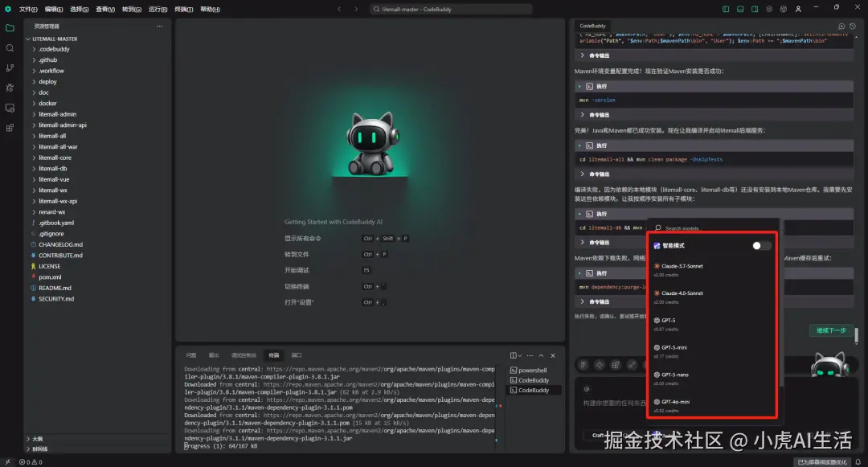Click terminal panel more actions ellipsis
Screen dimensions: 868x467
pyautogui.click(x=530, y=356)
